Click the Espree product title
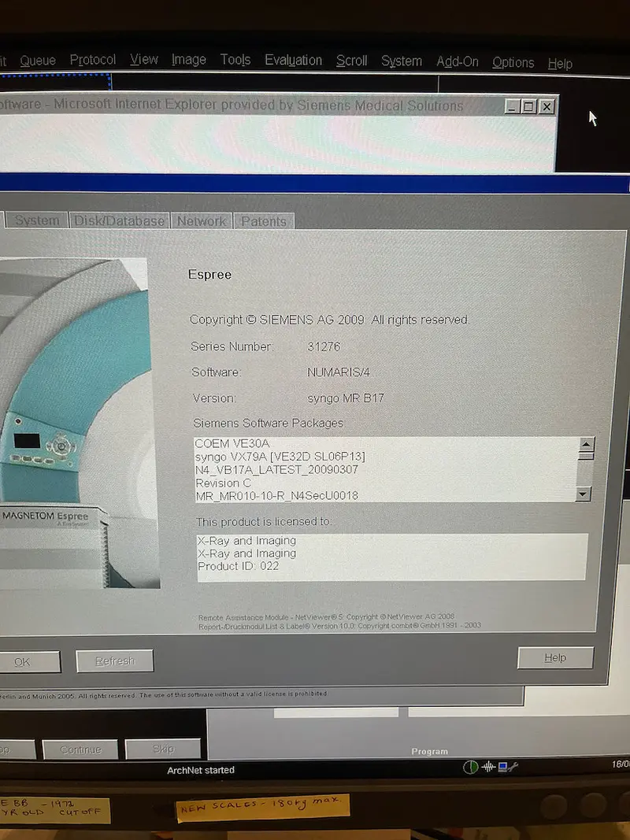Viewport: 630px width, 840px height. pos(209,275)
